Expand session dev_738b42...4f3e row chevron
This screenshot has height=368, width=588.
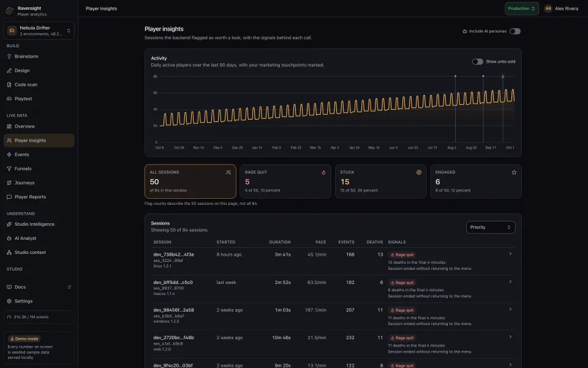[510, 254]
